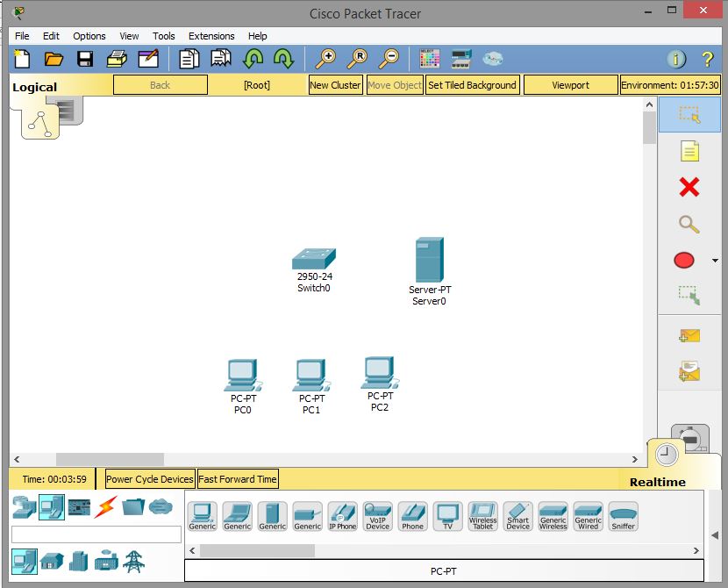Open the Help menu

[x=257, y=36]
